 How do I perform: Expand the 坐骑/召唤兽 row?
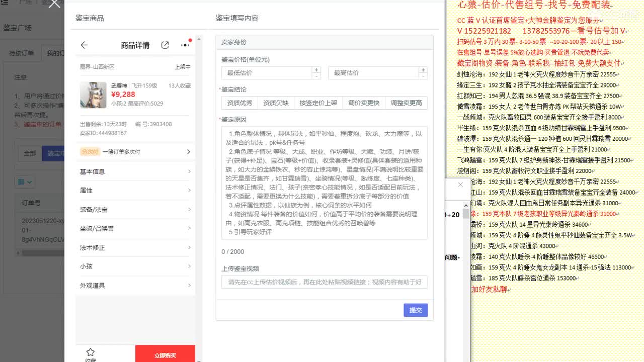click(x=135, y=228)
